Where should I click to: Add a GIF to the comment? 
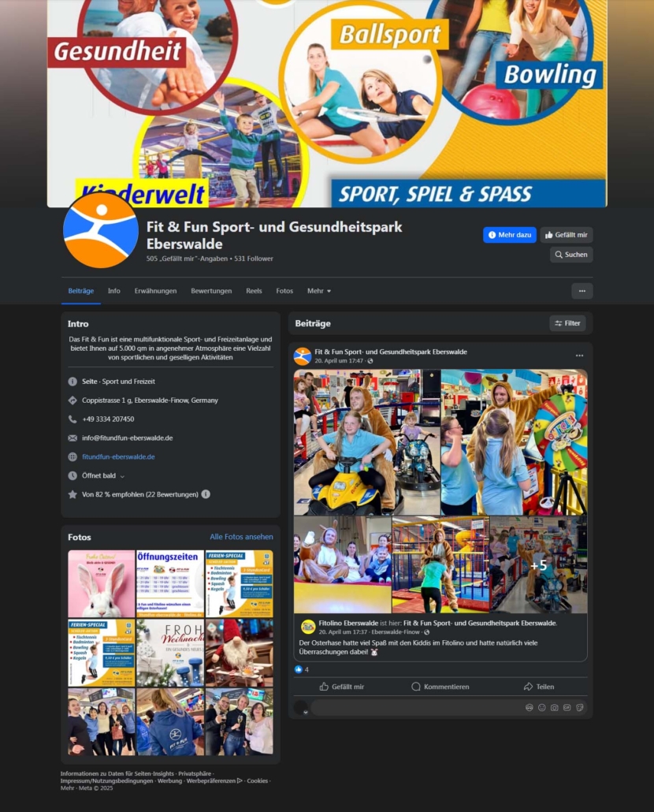pos(567,707)
